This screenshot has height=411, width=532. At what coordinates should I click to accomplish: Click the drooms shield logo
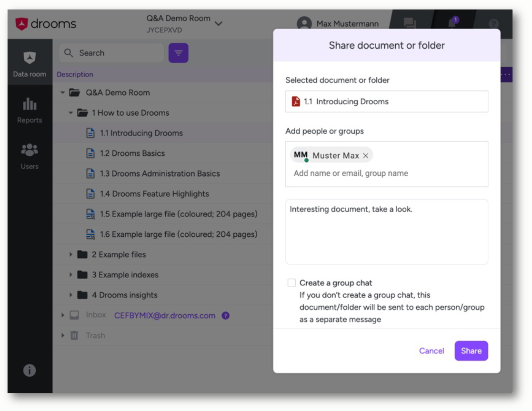(x=21, y=24)
